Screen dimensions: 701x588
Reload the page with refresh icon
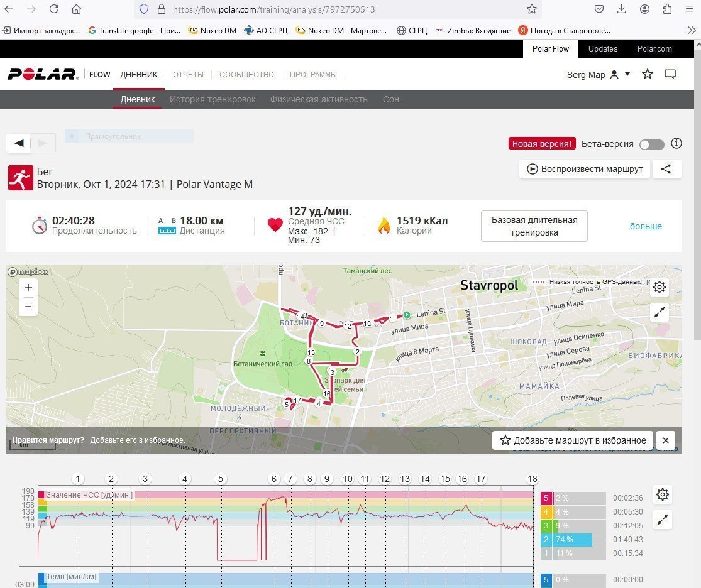54,9
